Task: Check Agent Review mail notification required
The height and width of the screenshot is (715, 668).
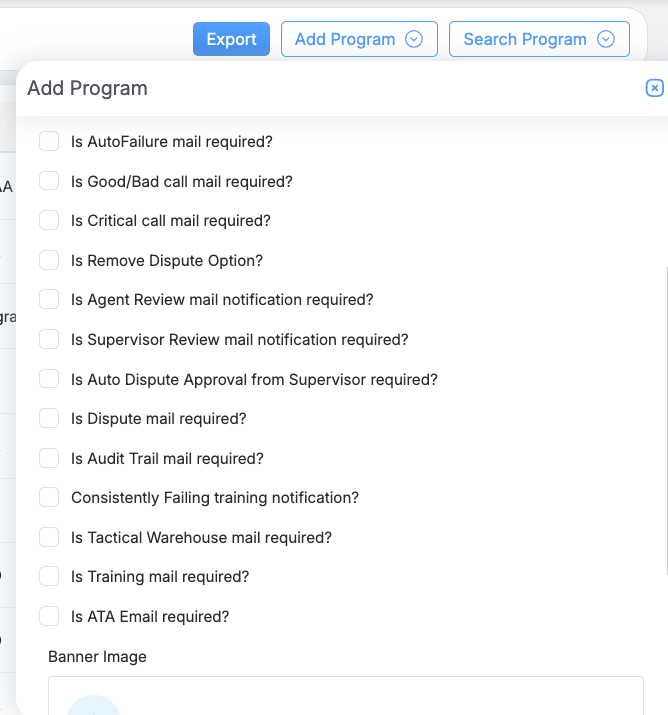Action: [x=49, y=300]
